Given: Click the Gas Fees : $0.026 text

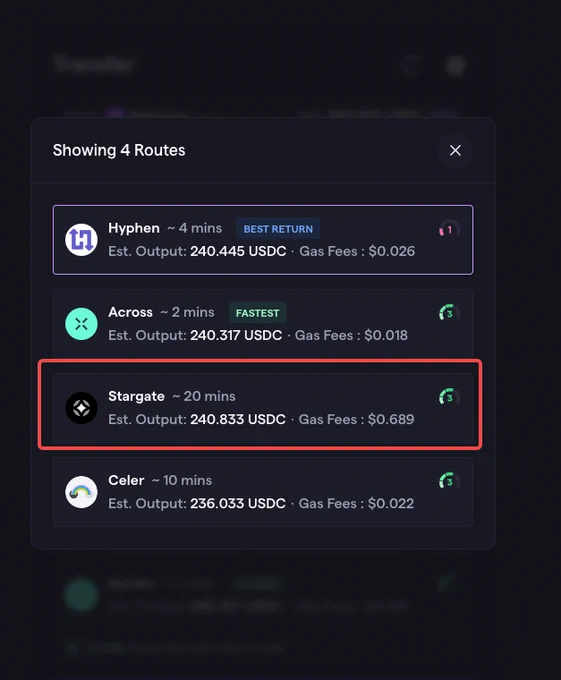Looking at the screenshot, I should point(357,252).
